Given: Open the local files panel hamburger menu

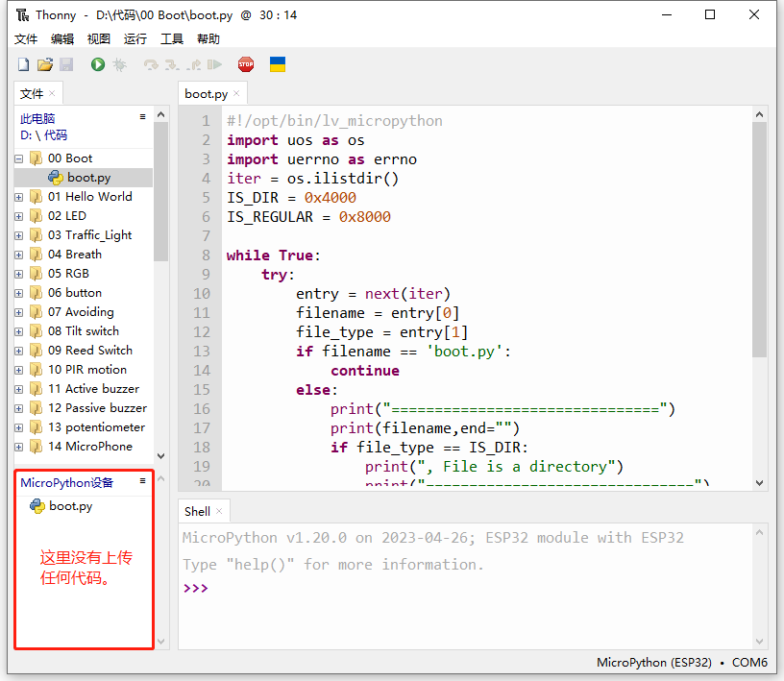Looking at the screenshot, I should point(142,116).
